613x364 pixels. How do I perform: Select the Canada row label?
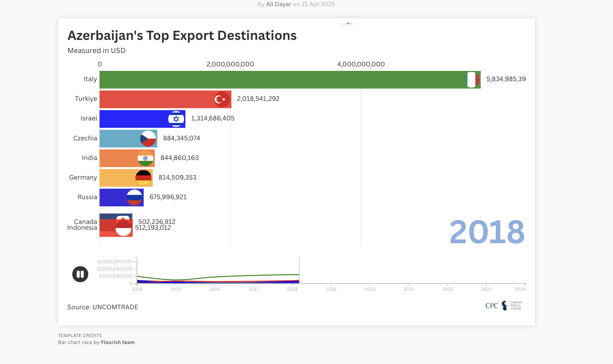tap(86, 222)
